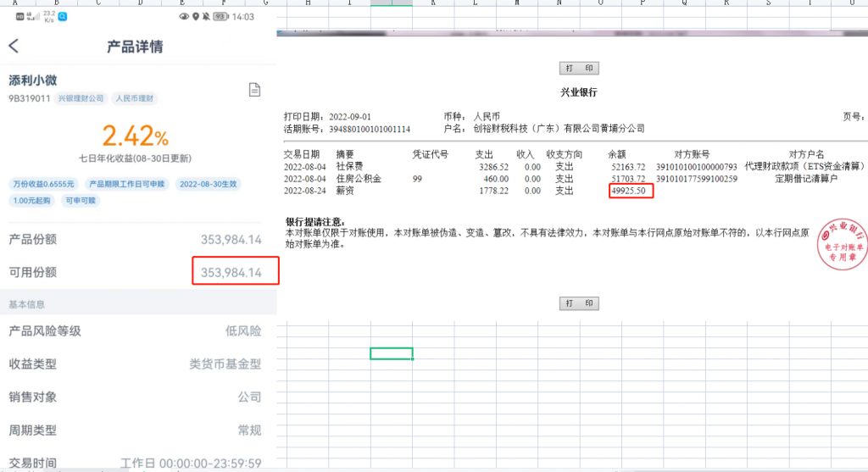Viewport: 868px width, 472px height.
Task: Click the 周期类型 value 常规
Action: click(249, 430)
